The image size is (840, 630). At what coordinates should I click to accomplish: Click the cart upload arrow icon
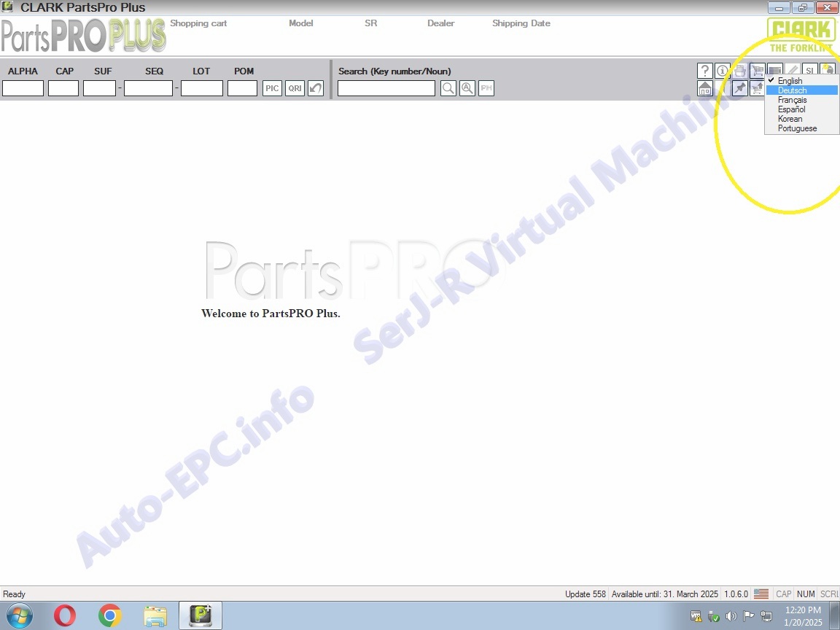(758, 88)
